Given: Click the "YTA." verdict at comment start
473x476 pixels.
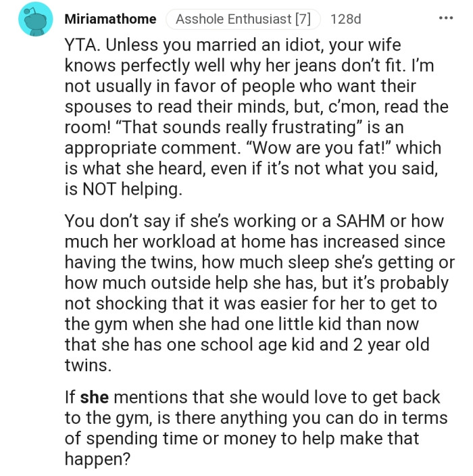Looking at the screenshot, I should tap(80, 46).
